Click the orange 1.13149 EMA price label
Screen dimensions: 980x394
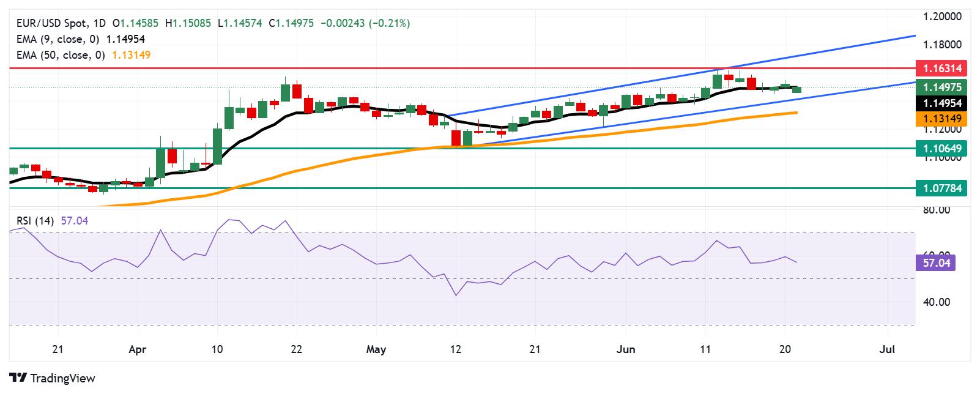[x=941, y=119]
